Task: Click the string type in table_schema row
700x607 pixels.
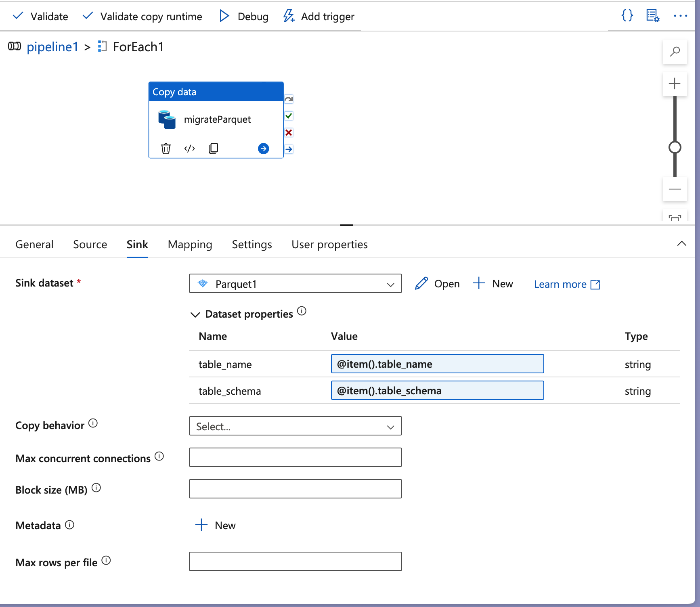Action: click(638, 391)
